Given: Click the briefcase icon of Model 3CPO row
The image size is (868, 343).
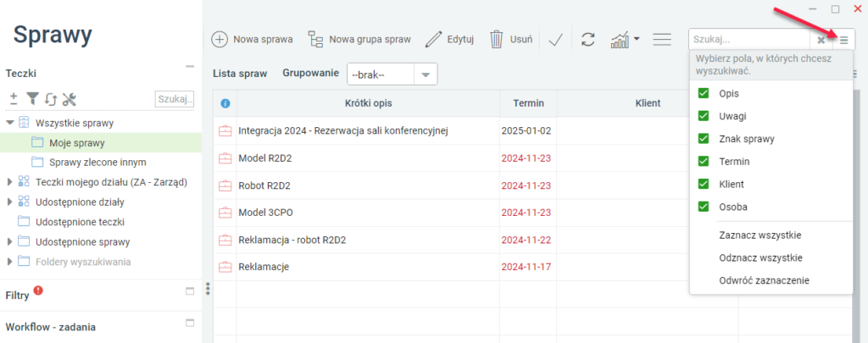Looking at the screenshot, I should tap(225, 213).
